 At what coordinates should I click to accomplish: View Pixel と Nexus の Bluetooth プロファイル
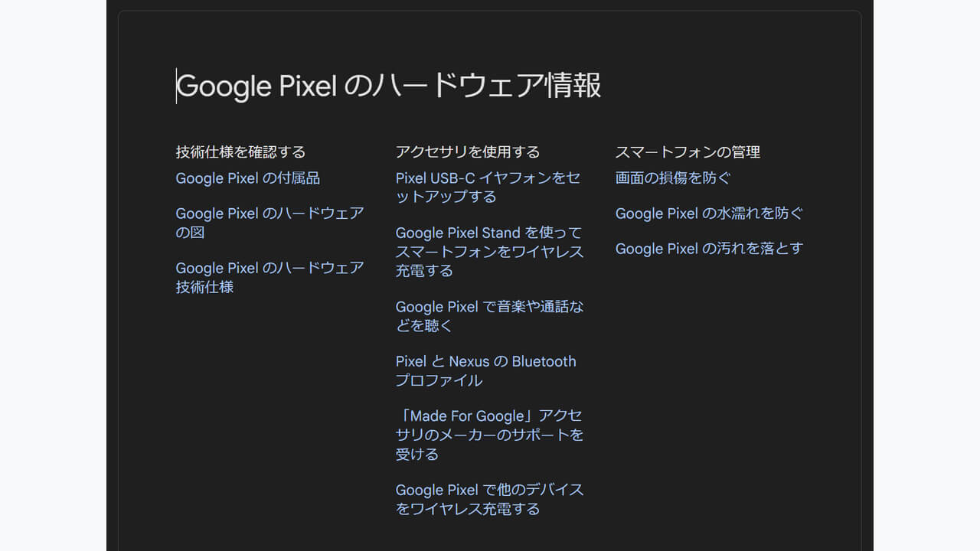485,370
